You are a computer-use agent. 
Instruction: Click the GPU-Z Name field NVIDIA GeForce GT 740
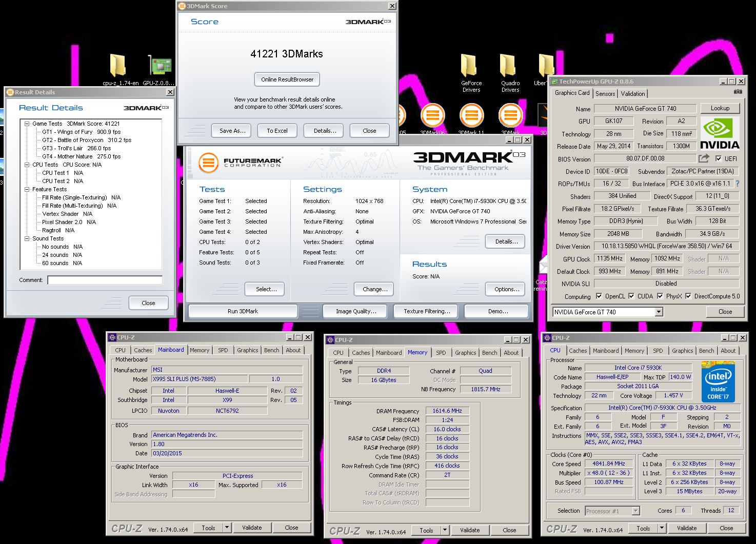(x=645, y=109)
